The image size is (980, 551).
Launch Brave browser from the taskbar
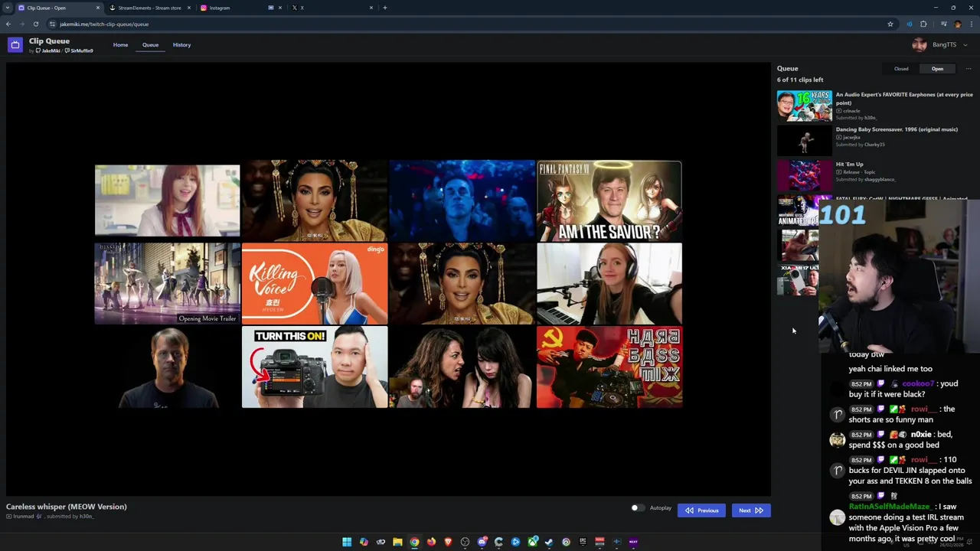[448, 542]
